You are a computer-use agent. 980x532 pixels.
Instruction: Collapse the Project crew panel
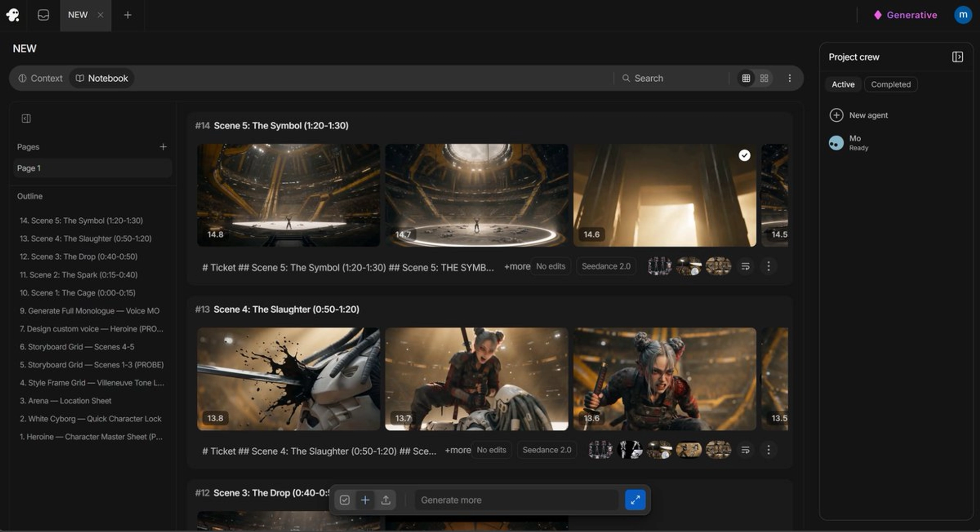coord(957,57)
